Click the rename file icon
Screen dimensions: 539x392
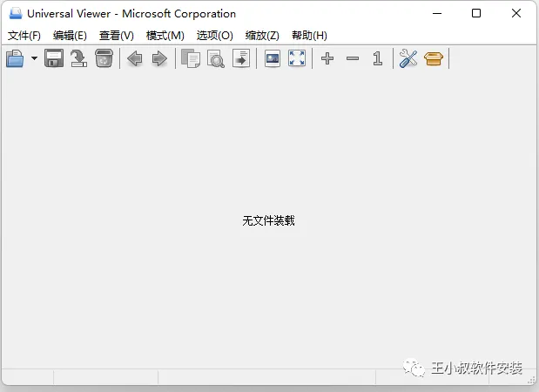(78, 58)
